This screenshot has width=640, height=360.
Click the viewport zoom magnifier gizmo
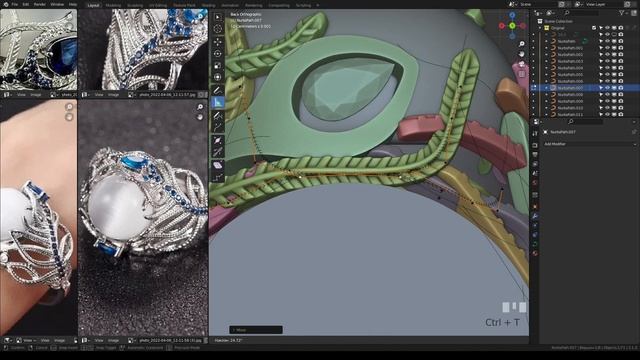click(522, 44)
